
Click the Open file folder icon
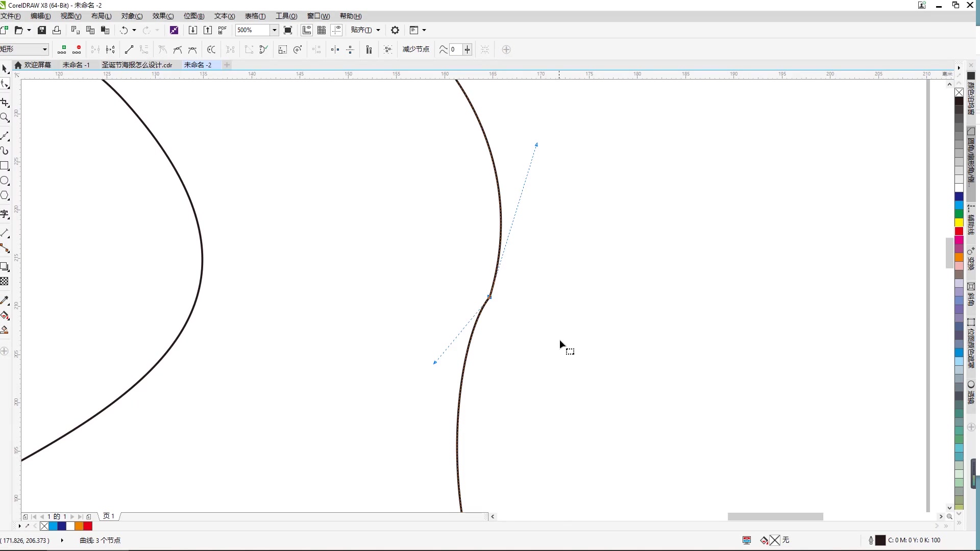click(x=19, y=30)
